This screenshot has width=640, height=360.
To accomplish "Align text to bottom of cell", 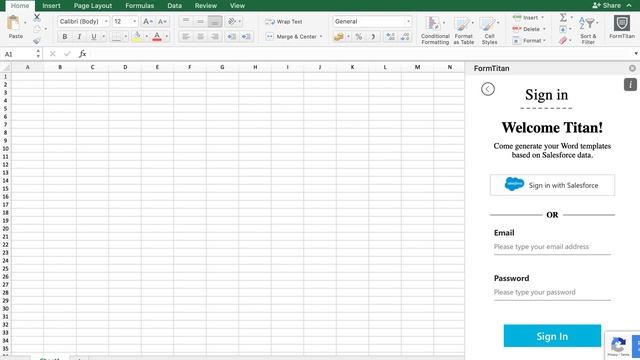I will [215, 21].
